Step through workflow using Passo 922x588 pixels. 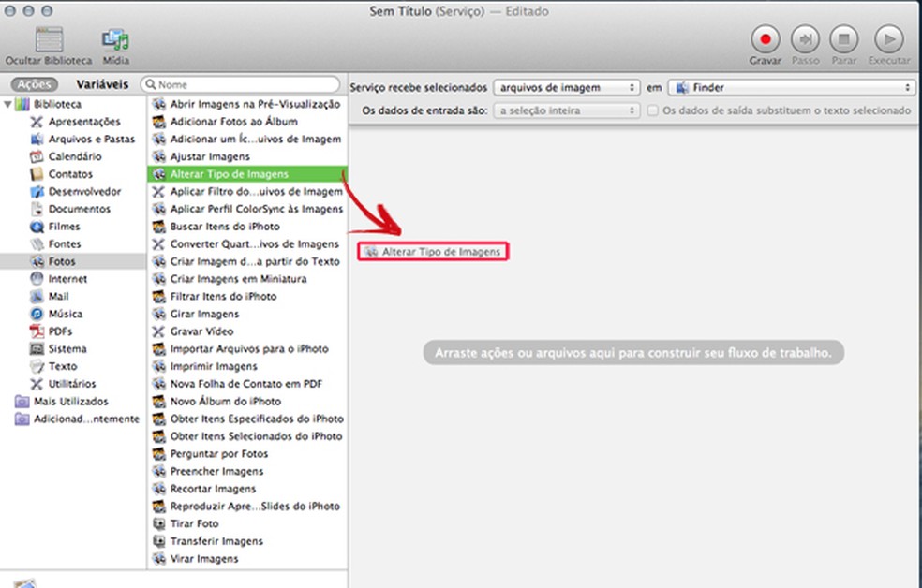coord(805,38)
